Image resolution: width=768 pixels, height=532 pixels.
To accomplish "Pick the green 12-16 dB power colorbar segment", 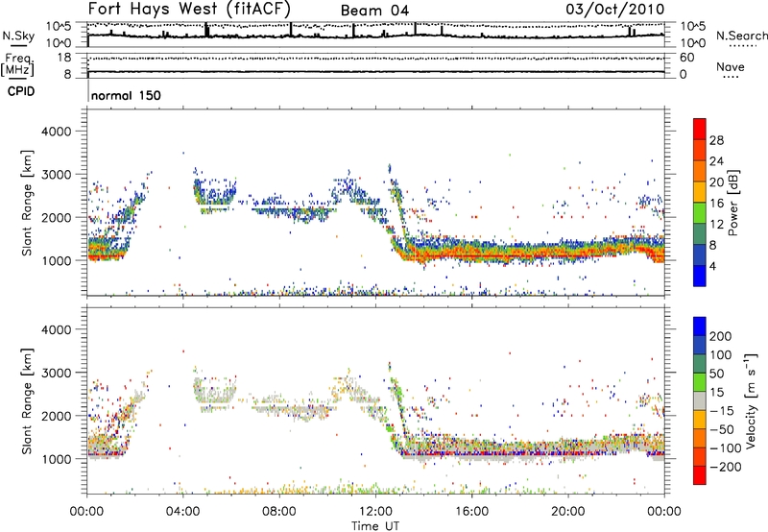I will 700,213.
